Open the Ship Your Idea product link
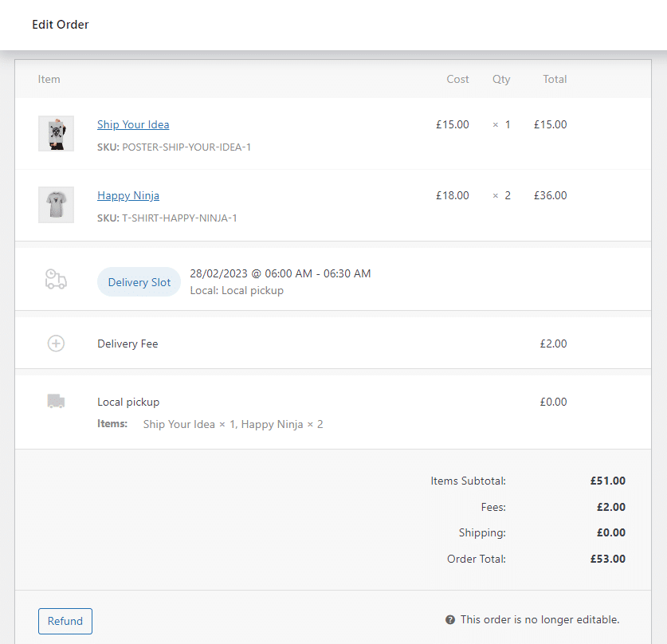The image size is (667, 644). (132, 124)
